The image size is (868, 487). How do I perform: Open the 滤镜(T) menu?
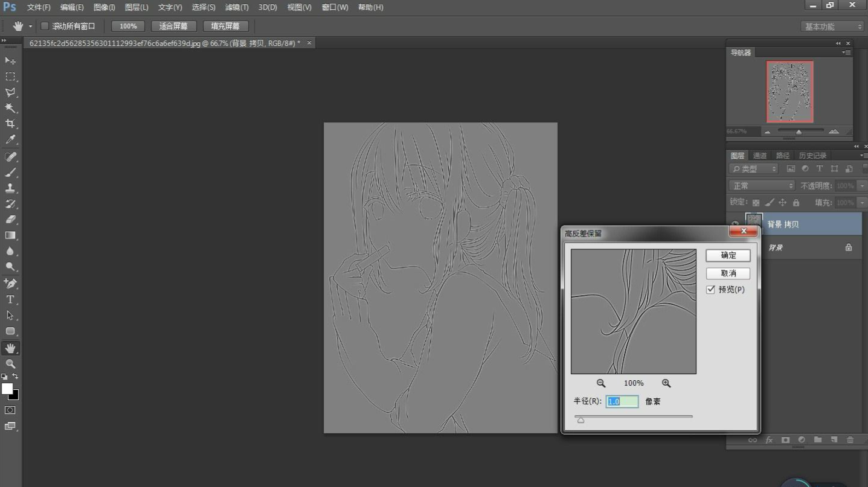point(236,7)
